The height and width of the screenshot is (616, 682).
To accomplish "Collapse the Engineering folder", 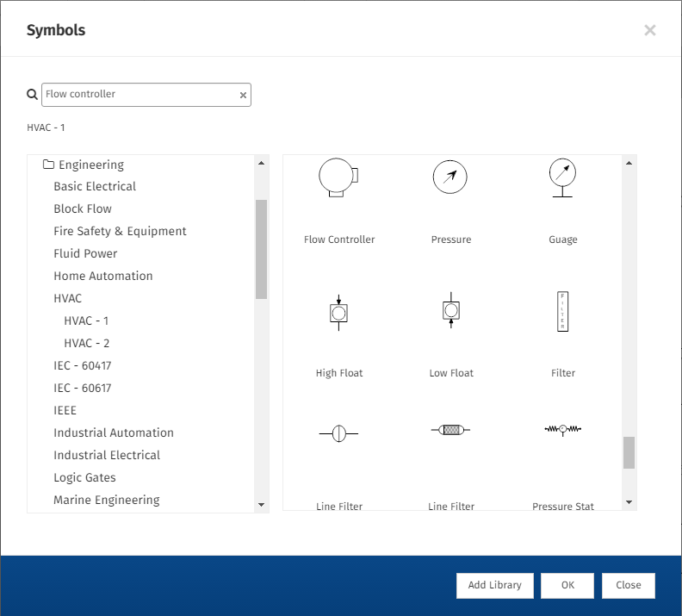I will tap(48, 165).
